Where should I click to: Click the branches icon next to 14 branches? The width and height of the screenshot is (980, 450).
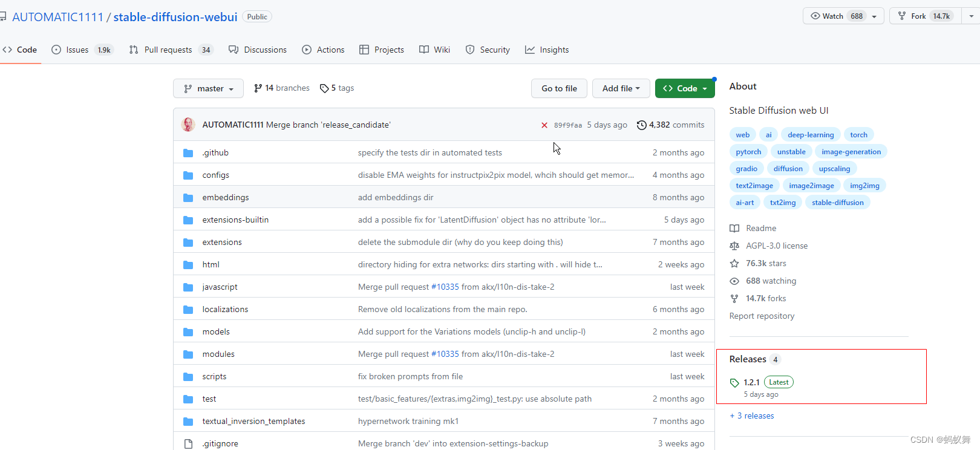click(258, 88)
